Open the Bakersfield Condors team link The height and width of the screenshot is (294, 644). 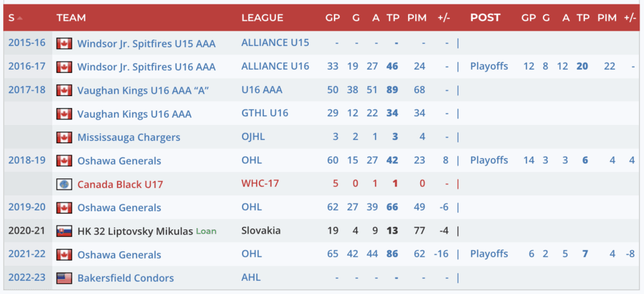[125, 278]
